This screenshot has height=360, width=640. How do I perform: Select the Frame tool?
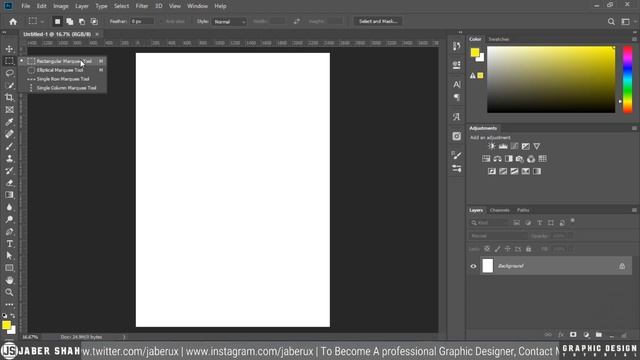coord(9,110)
